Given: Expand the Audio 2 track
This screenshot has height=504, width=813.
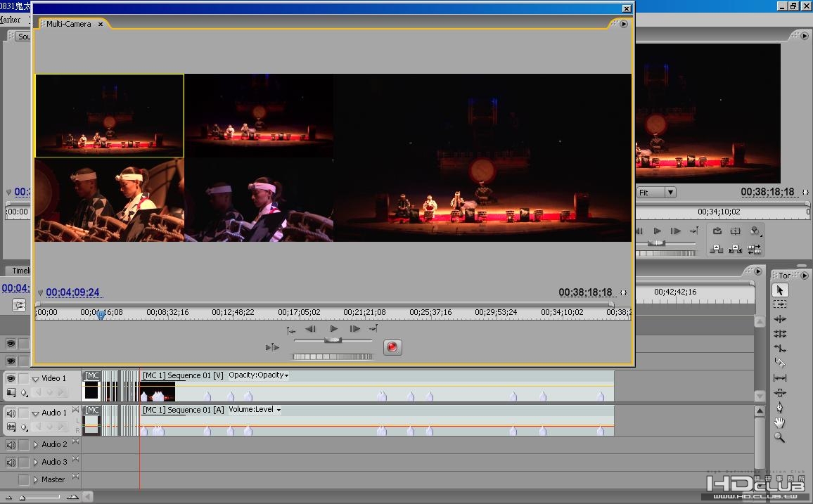Looking at the screenshot, I should pyautogui.click(x=36, y=444).
